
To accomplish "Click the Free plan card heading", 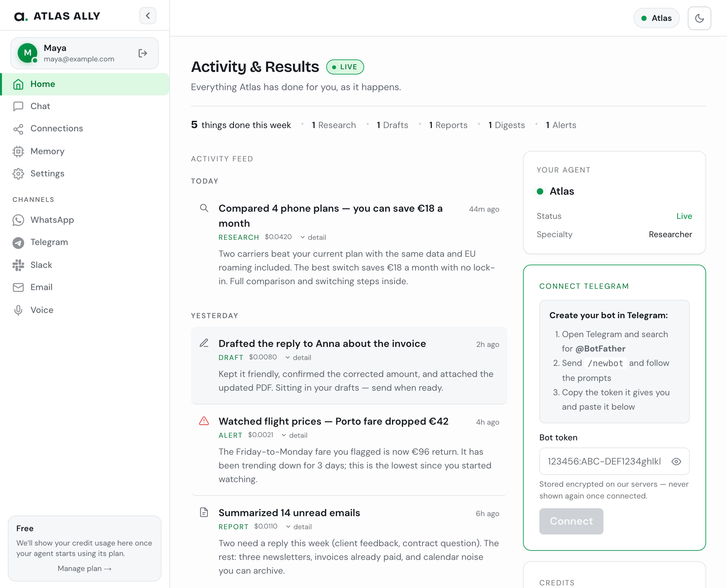I will point(25,529).
